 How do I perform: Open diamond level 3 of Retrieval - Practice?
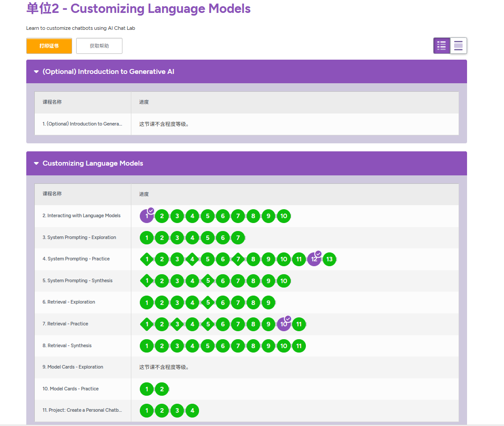coord(178,324)
